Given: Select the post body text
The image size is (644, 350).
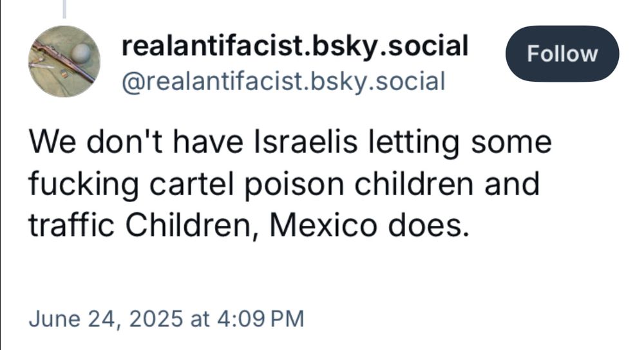Looking at the screenshot, I should (x=290, y=183).
